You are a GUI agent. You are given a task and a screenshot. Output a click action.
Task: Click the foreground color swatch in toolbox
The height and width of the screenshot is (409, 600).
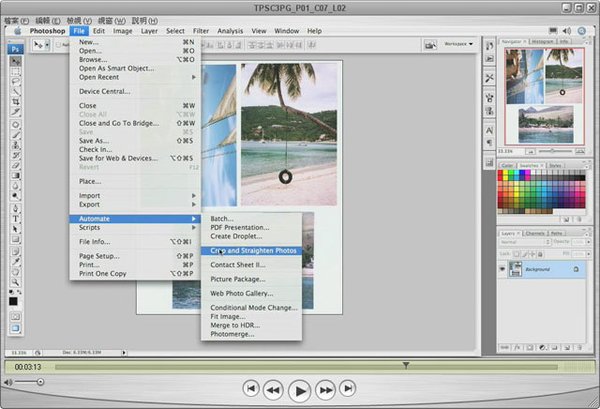pos(14,299)
